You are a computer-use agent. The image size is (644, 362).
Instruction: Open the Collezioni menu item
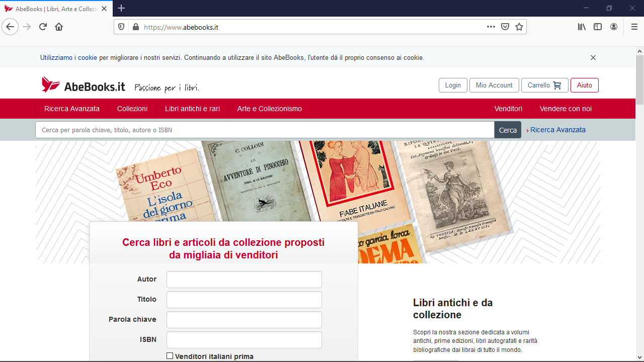[x=132, y=109]
